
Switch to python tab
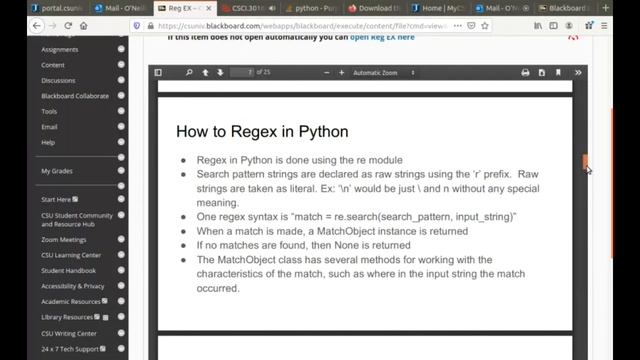point(312,8)
